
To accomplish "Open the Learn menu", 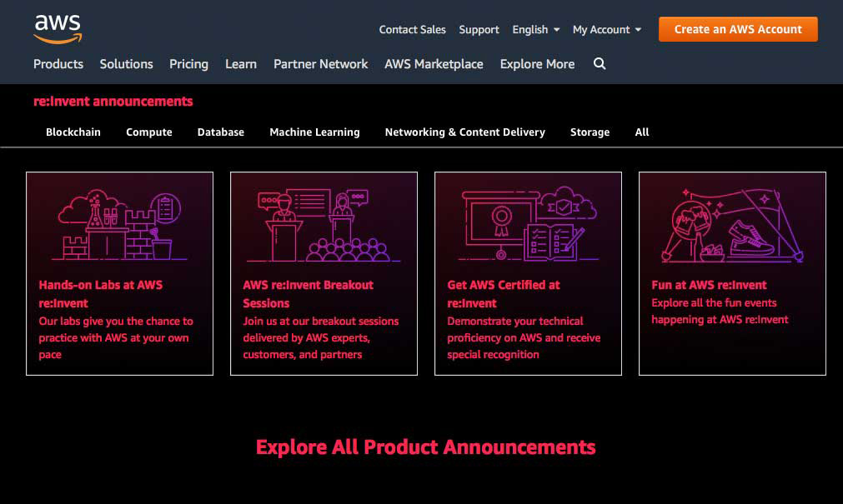I will pyautogui.click(x=241, y=64).
